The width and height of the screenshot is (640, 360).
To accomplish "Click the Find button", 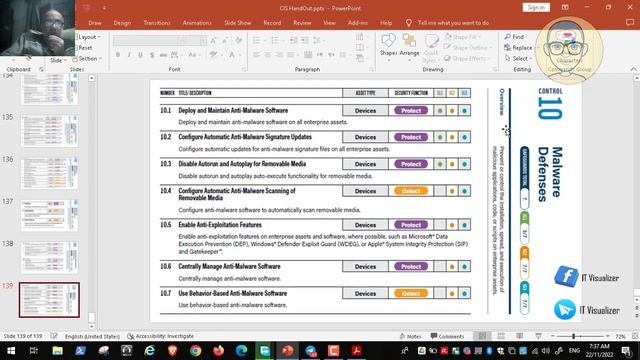I will click(514, 37).
